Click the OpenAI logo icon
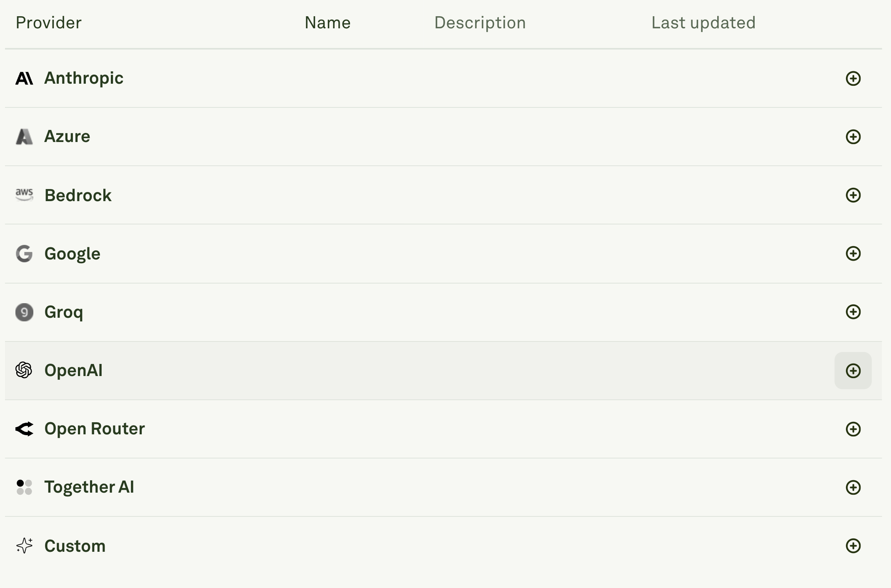The height and width of the screenshot is (588, 891). pos(24,370)
